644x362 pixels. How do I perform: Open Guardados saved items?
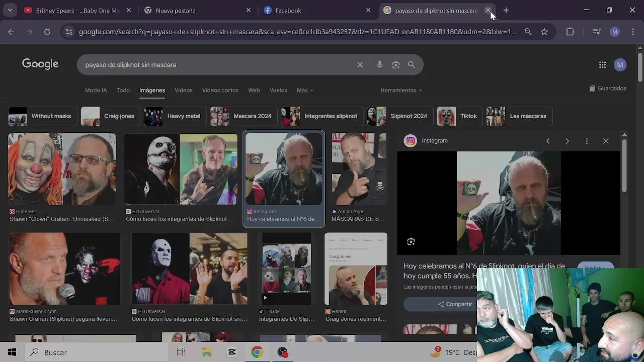608,88
